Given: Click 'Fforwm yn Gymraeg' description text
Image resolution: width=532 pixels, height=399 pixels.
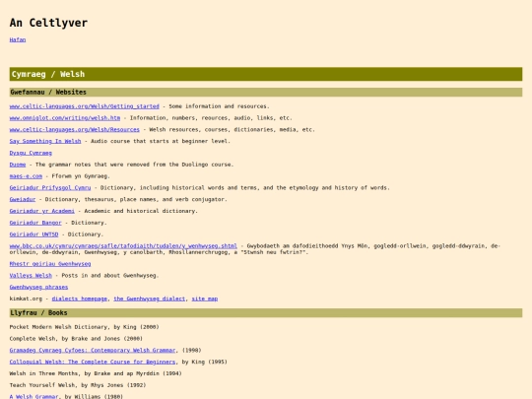Looking at the screenshot, I should pyautogui.click(x=81, y=176).
